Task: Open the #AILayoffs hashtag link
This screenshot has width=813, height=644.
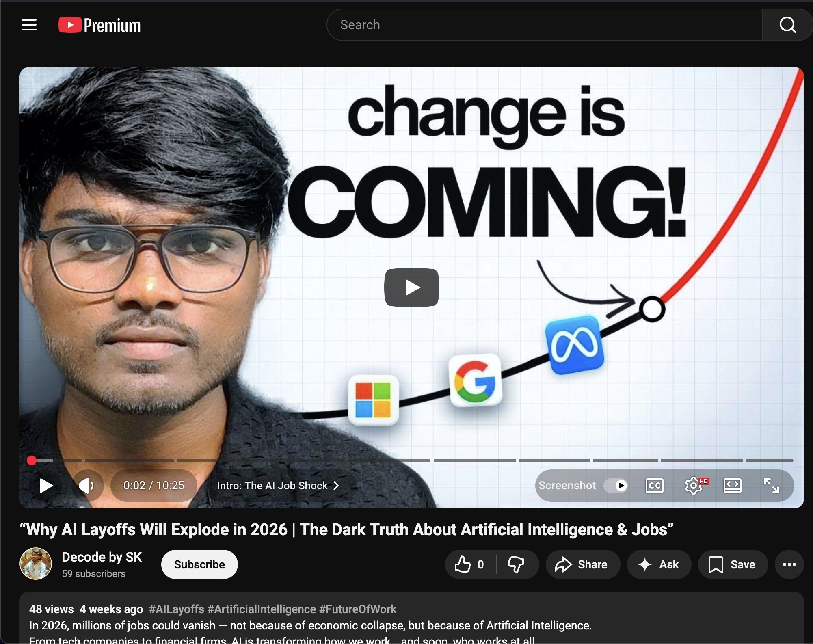Action: pyautogui.click(x=176, y=609)
